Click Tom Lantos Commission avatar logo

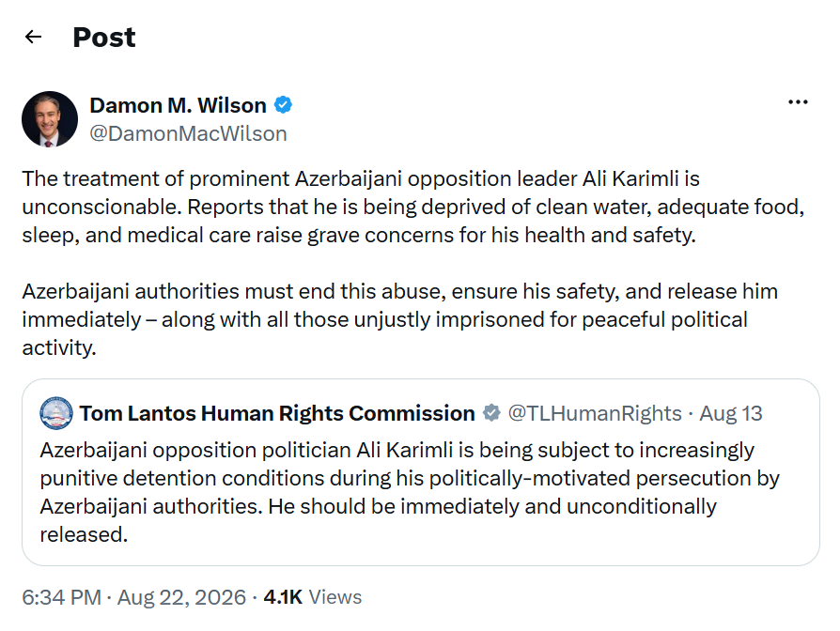click(x=56, y=413)
